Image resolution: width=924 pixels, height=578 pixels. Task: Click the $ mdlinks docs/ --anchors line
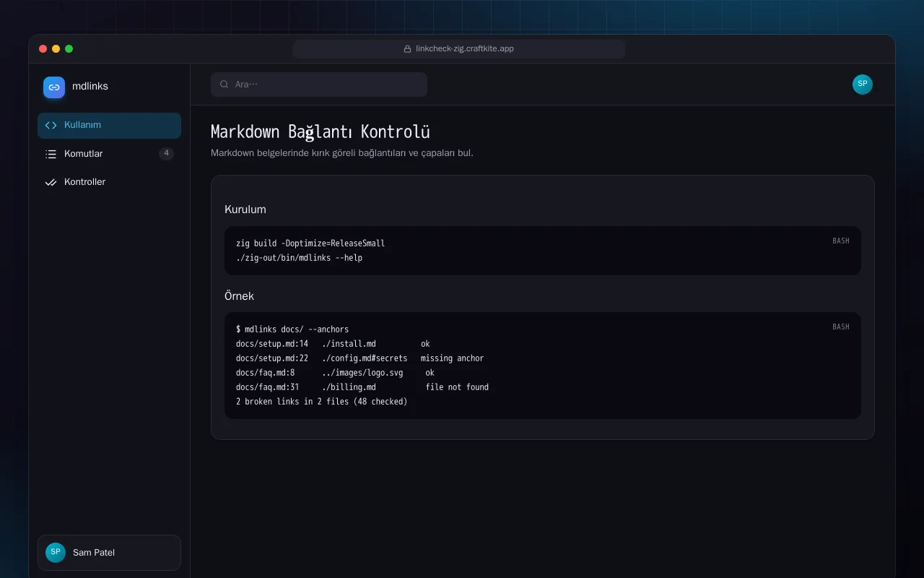point(292,329)
